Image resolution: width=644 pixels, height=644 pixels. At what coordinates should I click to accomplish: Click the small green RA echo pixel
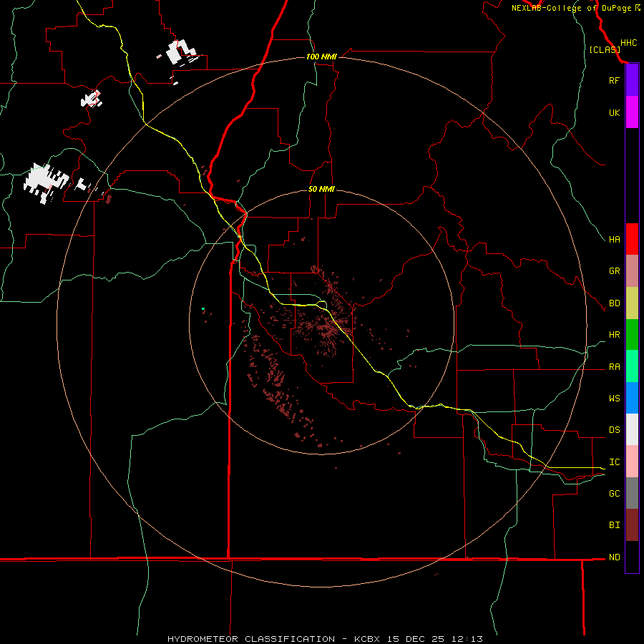pos(203,308)
